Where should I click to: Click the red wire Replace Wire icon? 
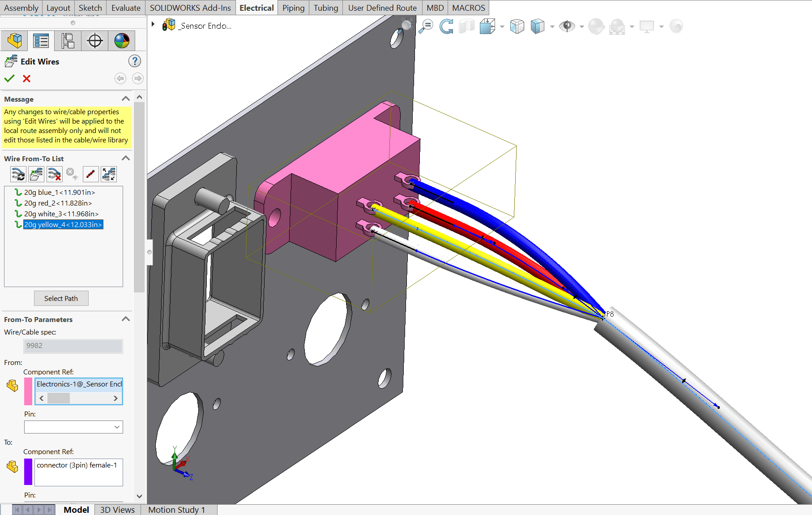coord(90,174)
